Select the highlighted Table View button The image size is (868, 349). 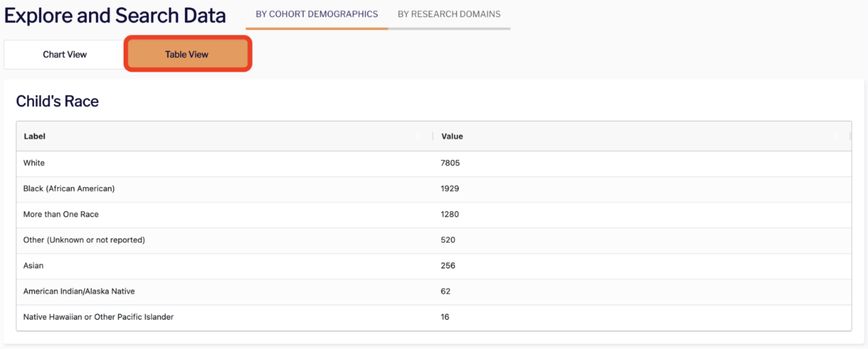[187, 54]
